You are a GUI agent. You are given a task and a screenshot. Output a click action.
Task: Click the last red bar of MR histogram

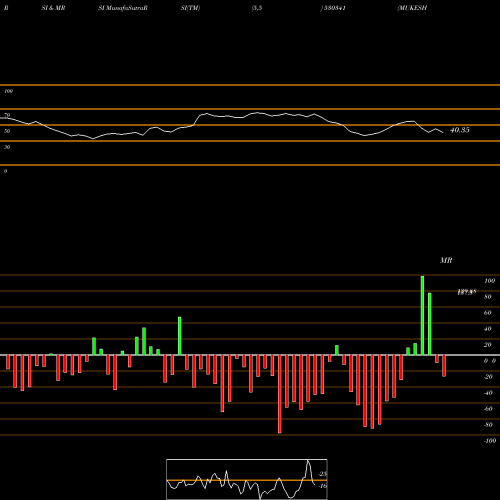pyautogui.click(x=444, y=366)
